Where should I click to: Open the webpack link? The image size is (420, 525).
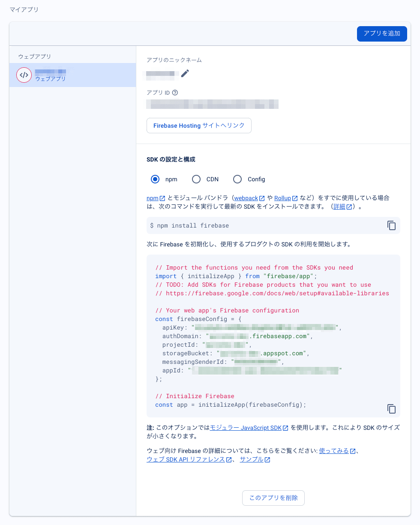tap(249, 198)
